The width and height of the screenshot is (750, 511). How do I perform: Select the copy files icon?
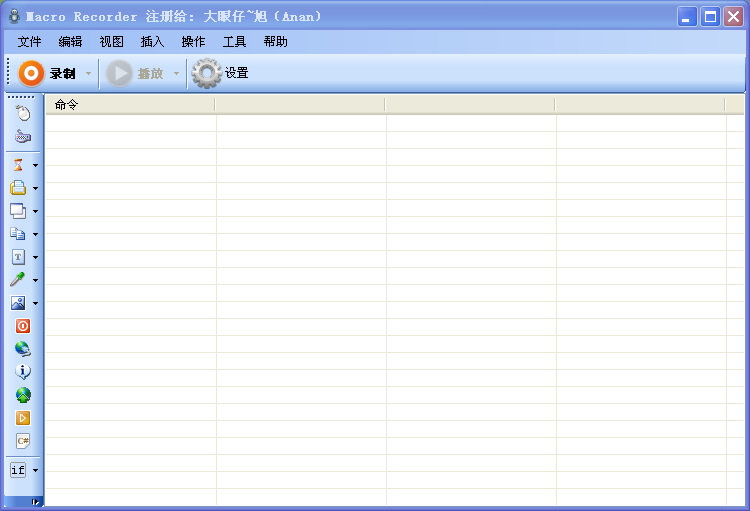[x=18, y=234]
